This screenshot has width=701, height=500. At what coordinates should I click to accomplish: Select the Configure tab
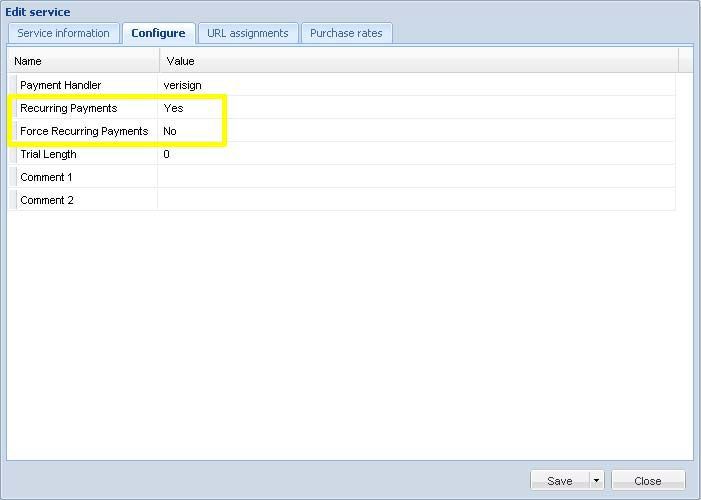[x=159, y=34]
